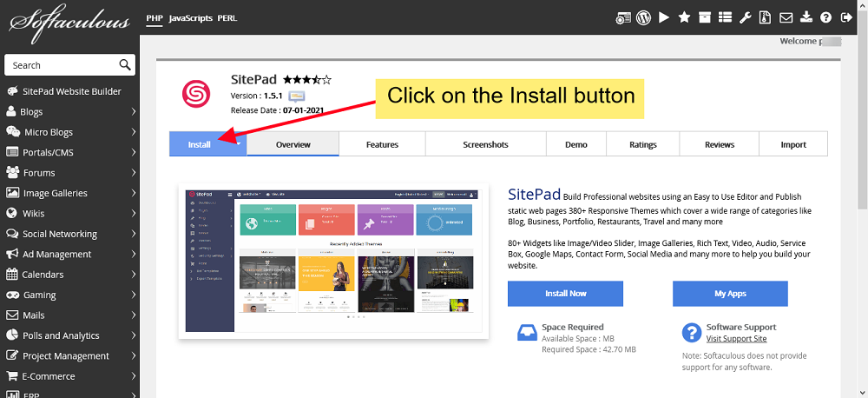Open the Visit Support Site link
868x398 pixels.
pos(736,338)
